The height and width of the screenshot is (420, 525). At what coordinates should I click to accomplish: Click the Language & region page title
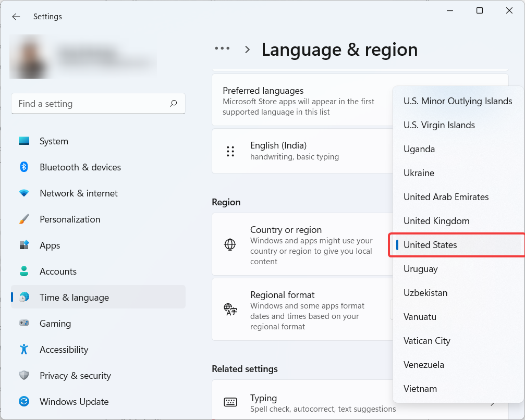(x=339, y=50)
